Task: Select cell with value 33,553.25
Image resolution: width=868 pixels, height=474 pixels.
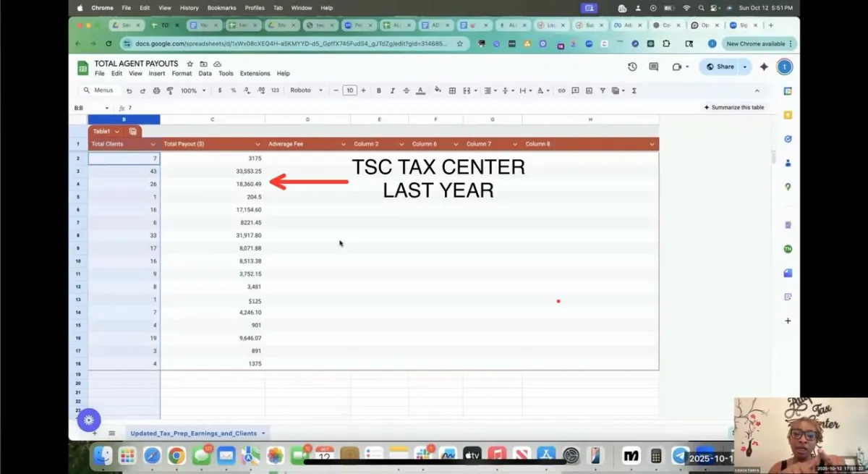Action: 213,171
